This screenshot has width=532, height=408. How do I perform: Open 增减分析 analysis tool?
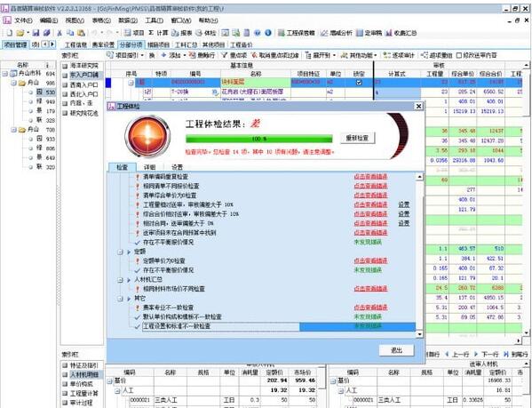(324, 33)
